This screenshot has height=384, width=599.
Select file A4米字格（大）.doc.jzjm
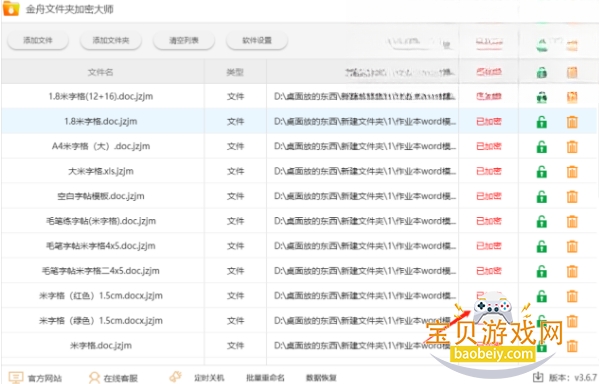[x=101, y=146]
